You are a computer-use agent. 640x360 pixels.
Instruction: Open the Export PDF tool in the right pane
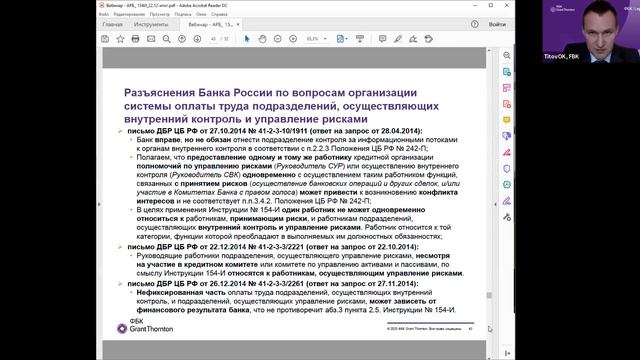507,72
